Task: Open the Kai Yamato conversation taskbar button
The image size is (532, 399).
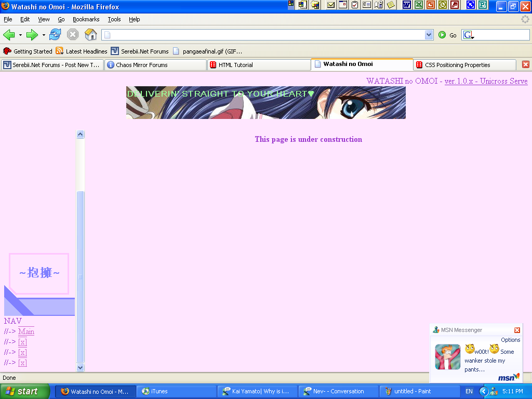Action: click(x=257, y=391)
